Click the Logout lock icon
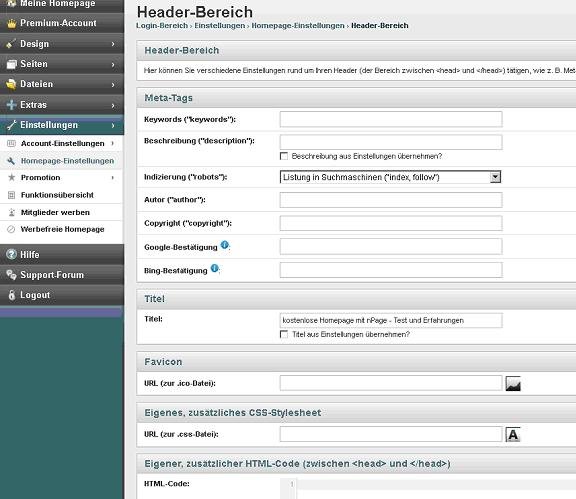 (x=11, y=295)
